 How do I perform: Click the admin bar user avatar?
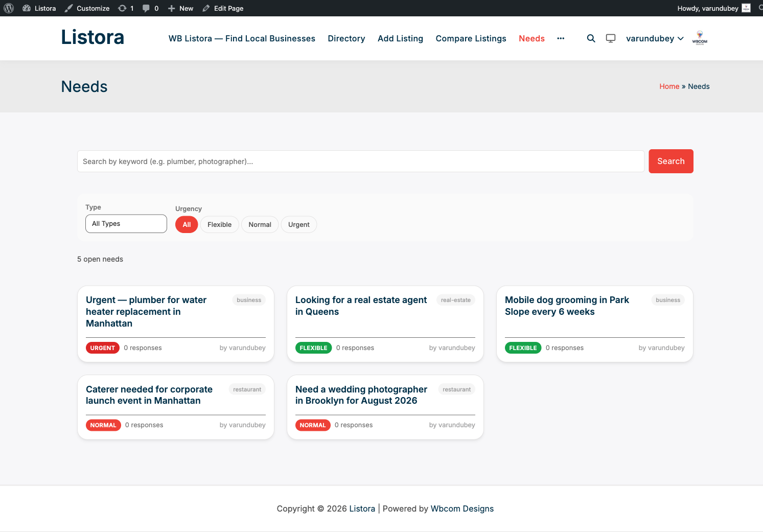tap(746, 8)
